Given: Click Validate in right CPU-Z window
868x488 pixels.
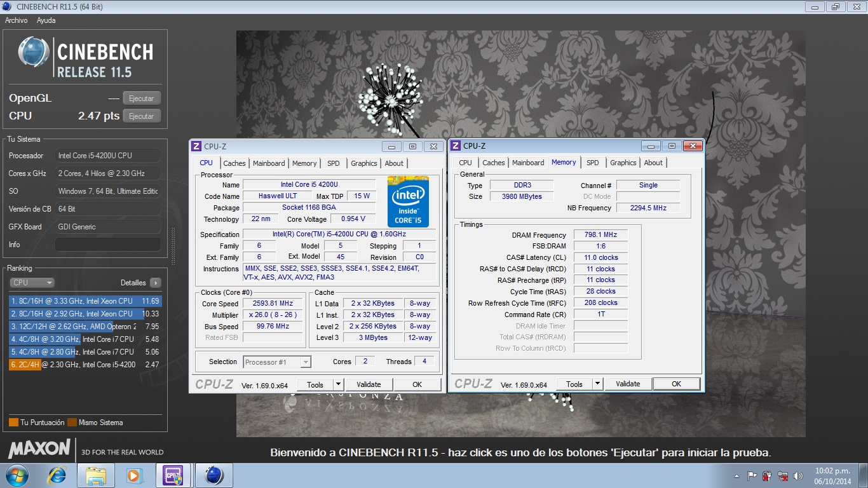Looking at the screenshot, I should click(628, 384).
